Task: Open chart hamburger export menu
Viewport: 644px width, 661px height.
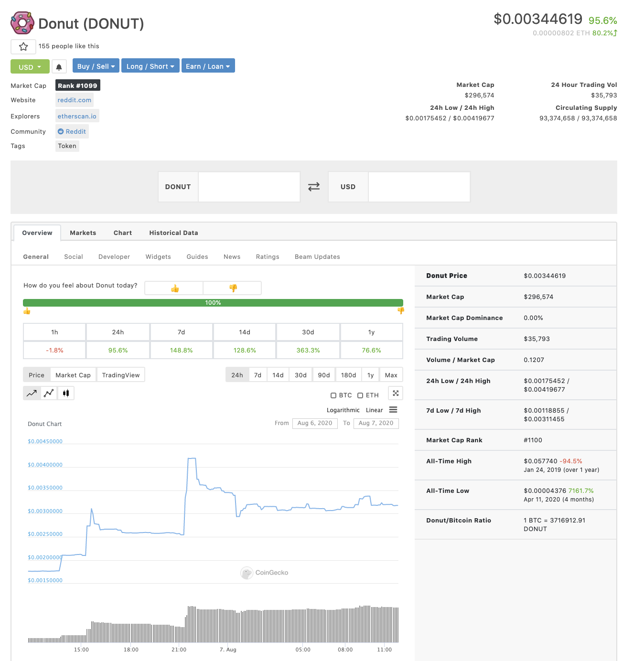Action: pos(393,410)
